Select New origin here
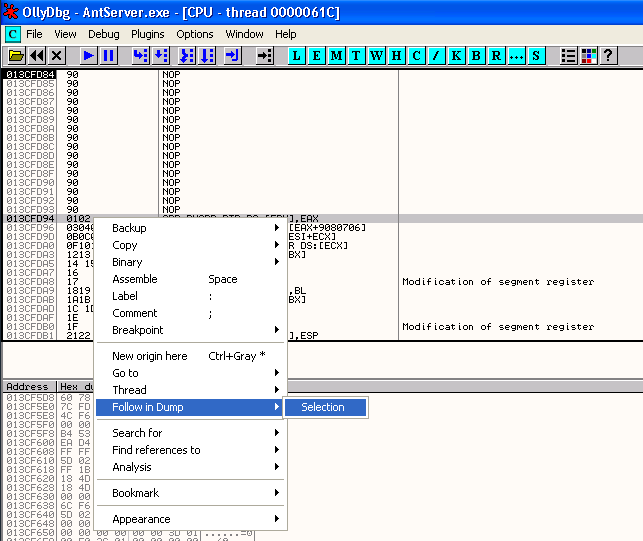This screenshot has height=541, width=643. [190, 356]
